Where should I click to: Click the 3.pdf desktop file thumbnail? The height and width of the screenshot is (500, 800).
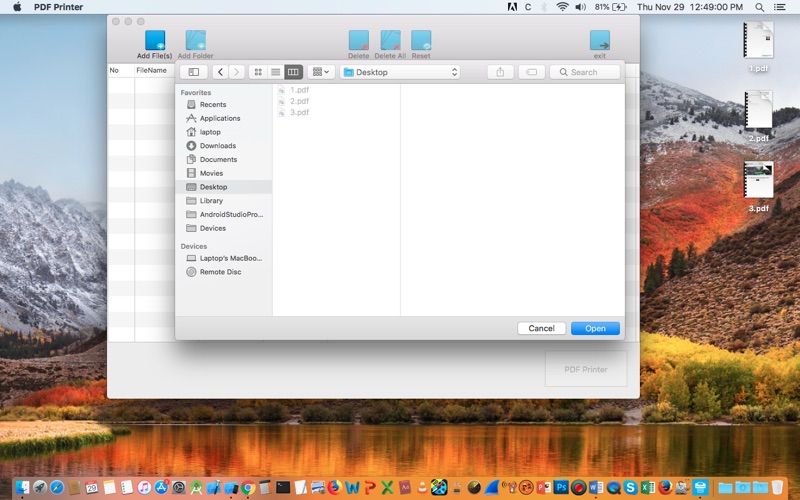[758, 180]
